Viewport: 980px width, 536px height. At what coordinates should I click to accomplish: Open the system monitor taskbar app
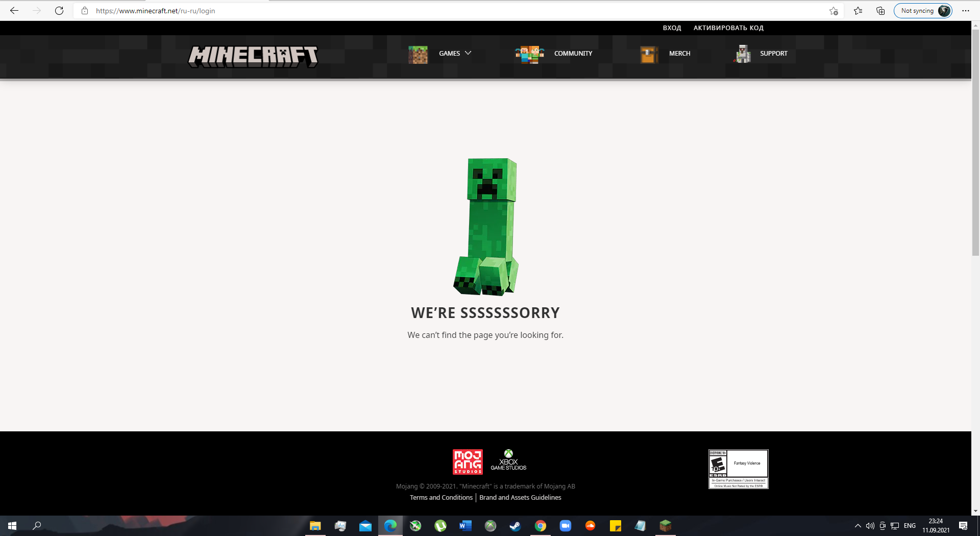click(340, 526)
